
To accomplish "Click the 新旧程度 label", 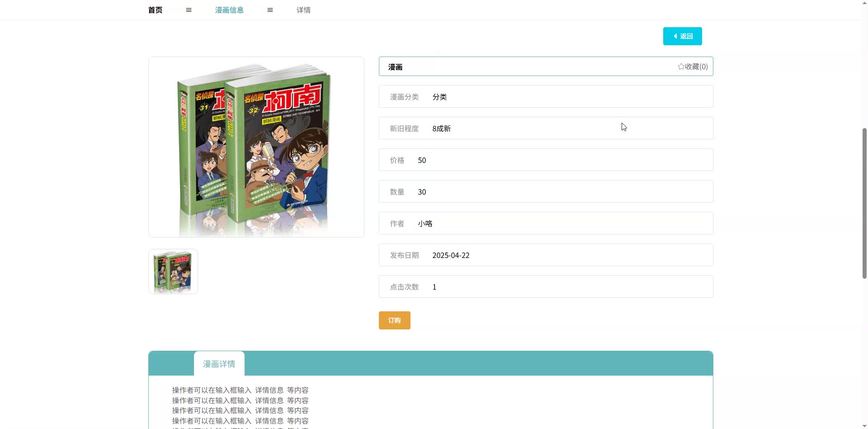I will (x=405, y=129).
